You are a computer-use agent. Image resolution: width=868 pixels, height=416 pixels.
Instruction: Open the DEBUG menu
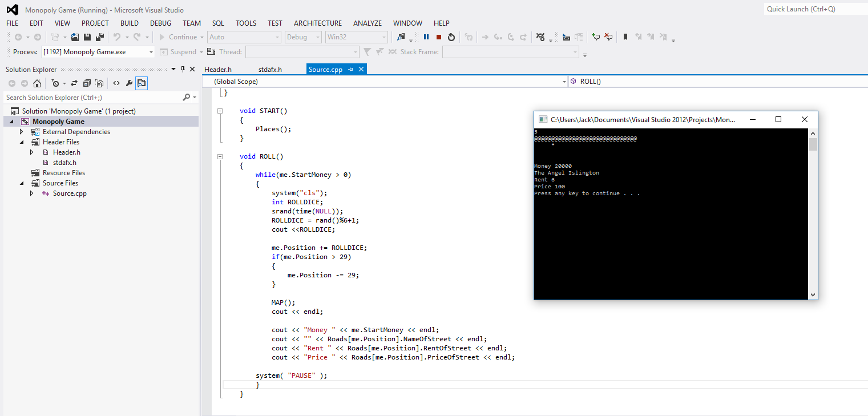tap(160, 23)
